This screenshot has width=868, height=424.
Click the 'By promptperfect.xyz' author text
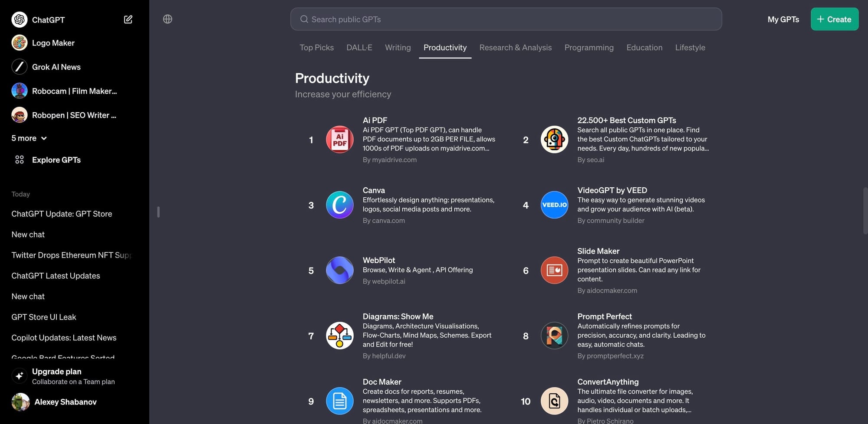610,356
